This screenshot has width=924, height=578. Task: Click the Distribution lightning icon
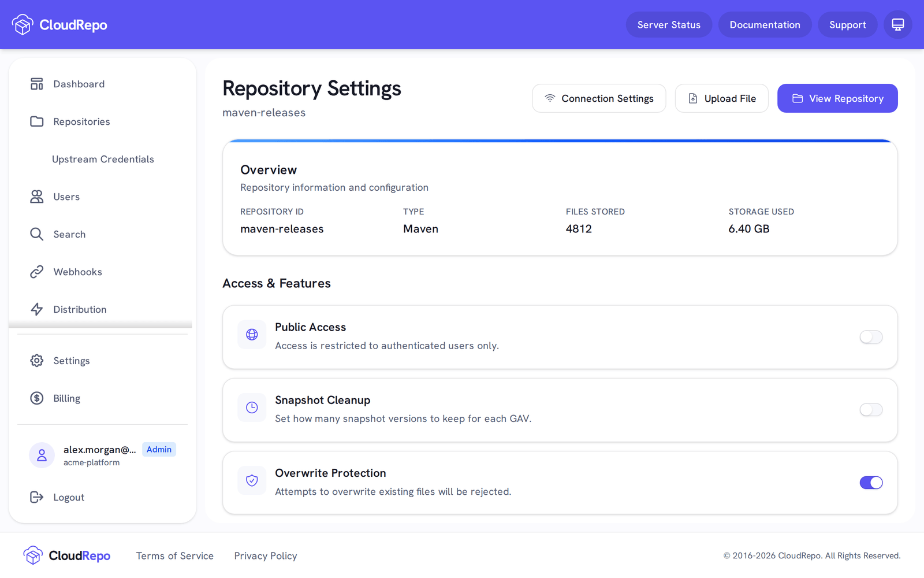37,310
